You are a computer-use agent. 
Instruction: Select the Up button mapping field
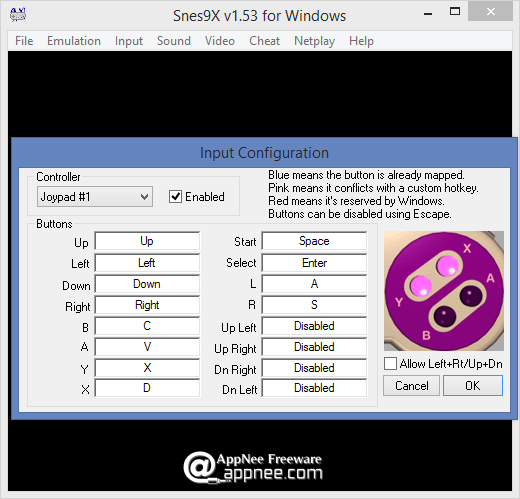[x=147, y=241]
